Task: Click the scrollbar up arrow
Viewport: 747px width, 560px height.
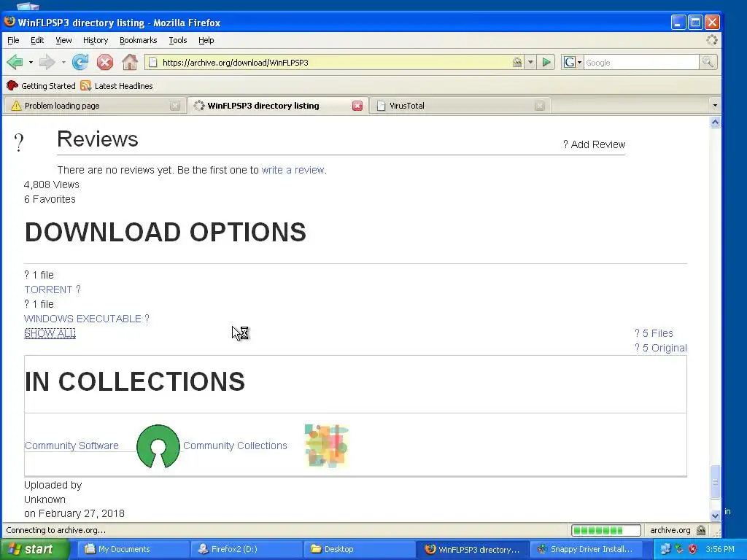Action: tap(715, 122)
